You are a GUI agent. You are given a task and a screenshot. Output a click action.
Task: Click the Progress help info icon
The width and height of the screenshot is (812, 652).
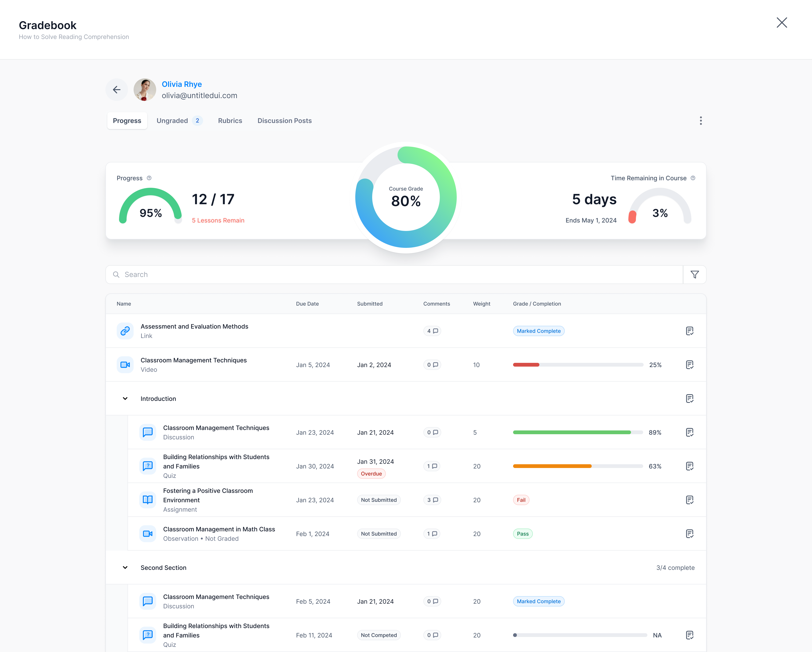click(x=149, y=178)
